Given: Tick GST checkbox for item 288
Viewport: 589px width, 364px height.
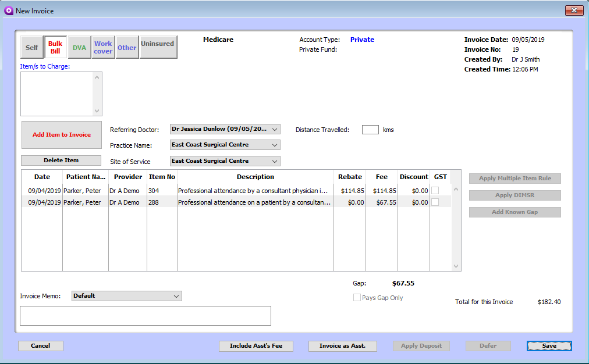Looking at the screenshot, I should [x=435, y=202].
